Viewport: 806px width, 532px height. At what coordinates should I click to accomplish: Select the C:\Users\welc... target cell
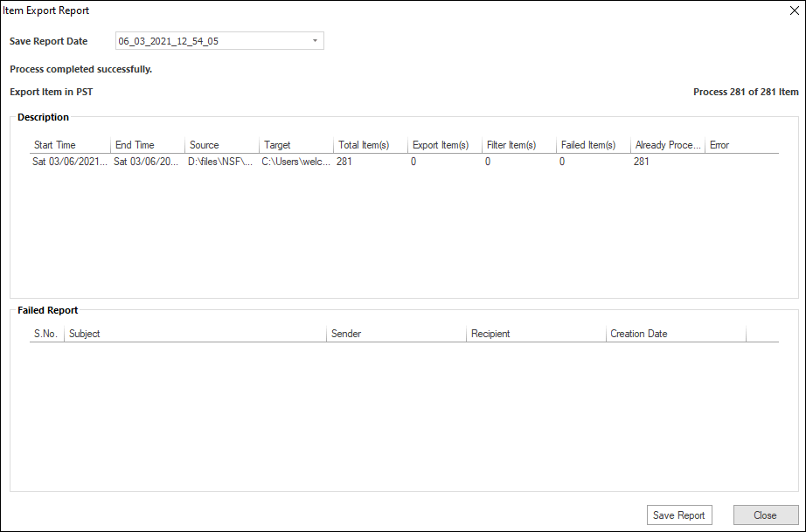tap(296, 162)
